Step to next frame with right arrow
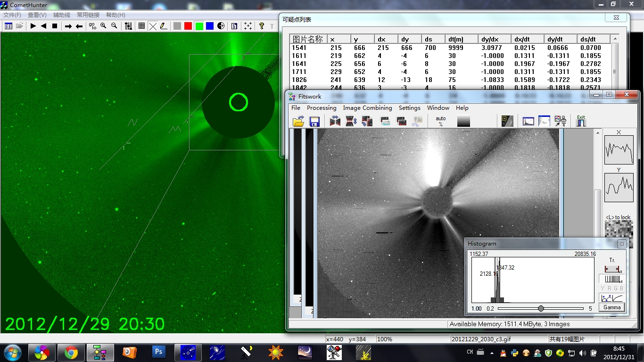The image size is (644, 362). 68,26
